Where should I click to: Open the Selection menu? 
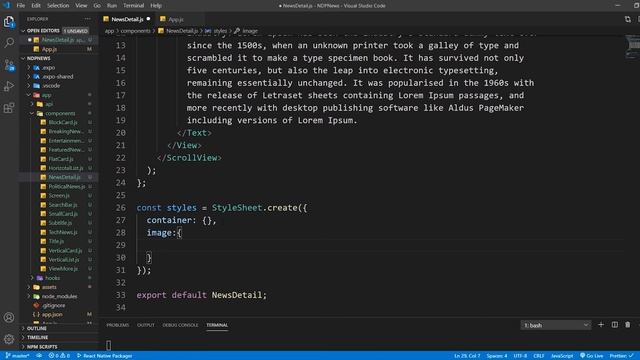tap(58, 6)
